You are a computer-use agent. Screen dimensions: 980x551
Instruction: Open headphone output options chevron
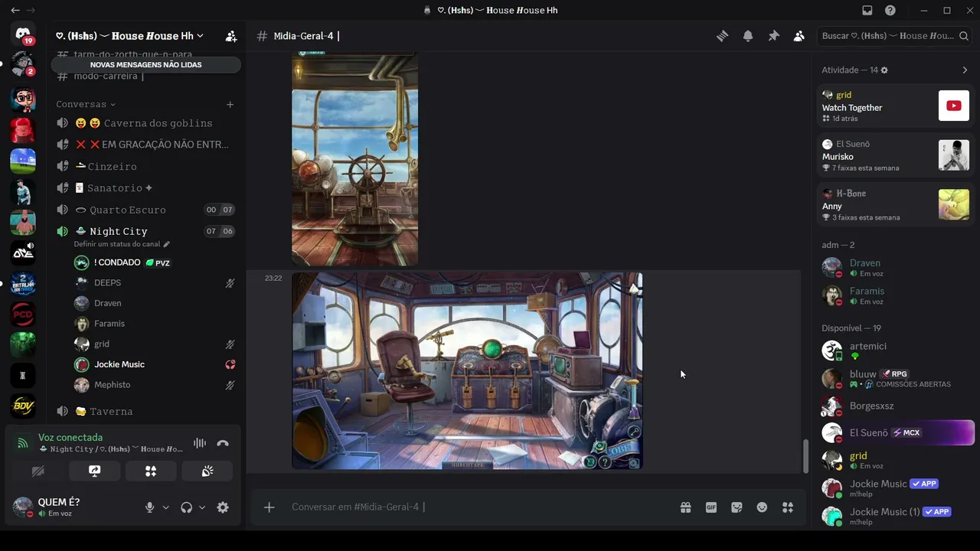point(202,507)
